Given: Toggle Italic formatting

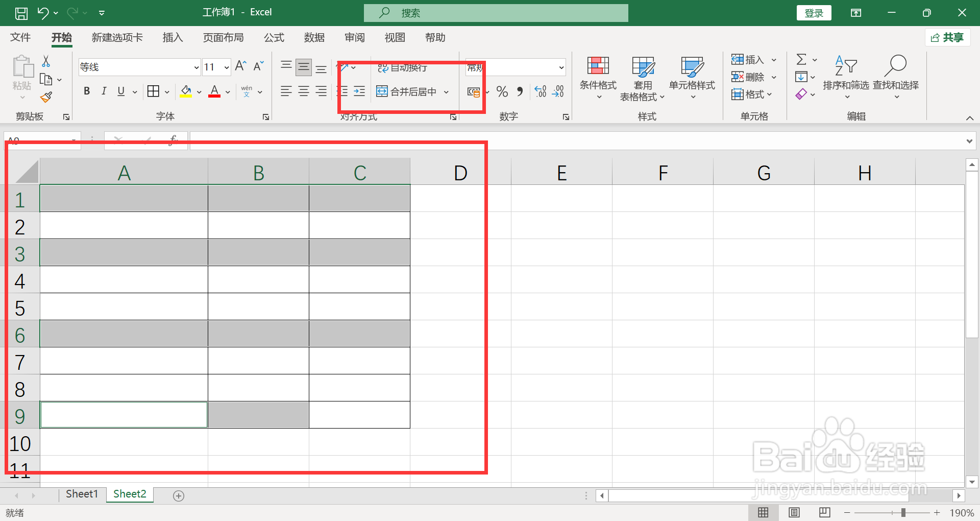Looking at the screenshot, I should pyautogui.click(x=104, y=91).
